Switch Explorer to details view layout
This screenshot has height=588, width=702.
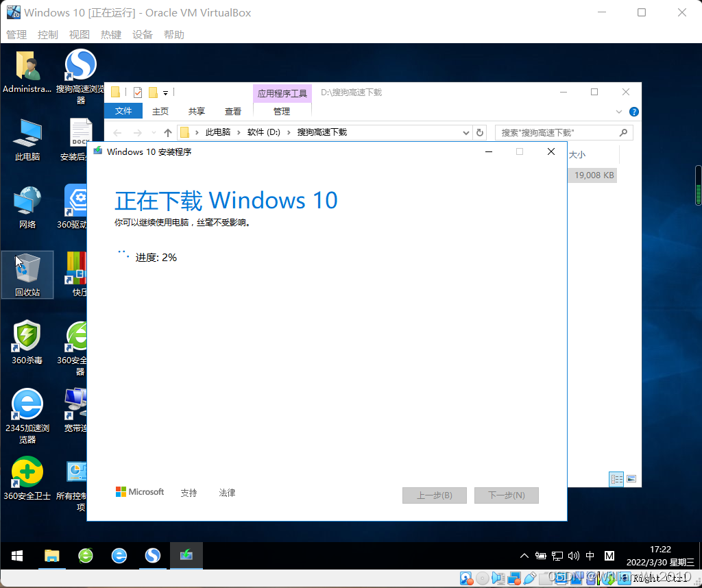pos(616,479)
